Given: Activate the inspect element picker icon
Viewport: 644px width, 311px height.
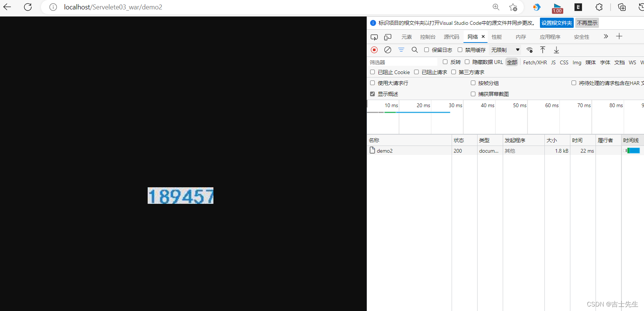Looking at the screenshot, I should coord(374,37).
